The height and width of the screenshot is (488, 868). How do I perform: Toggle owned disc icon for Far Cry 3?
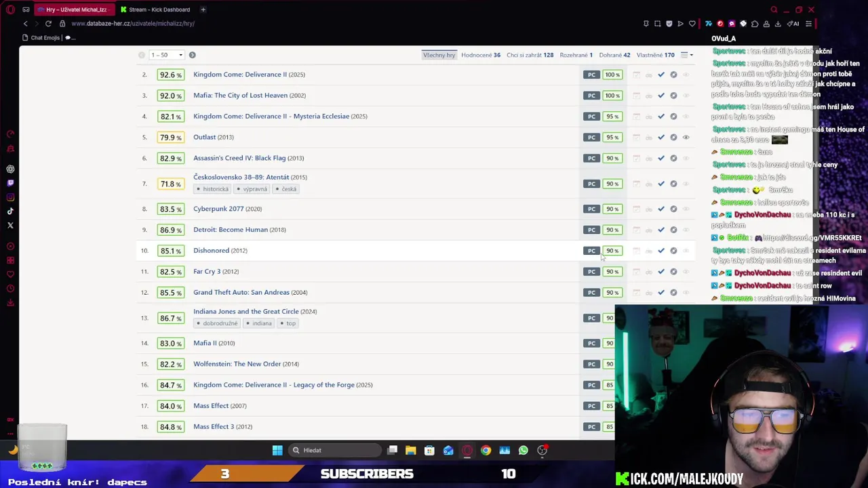tap(673, 272)
